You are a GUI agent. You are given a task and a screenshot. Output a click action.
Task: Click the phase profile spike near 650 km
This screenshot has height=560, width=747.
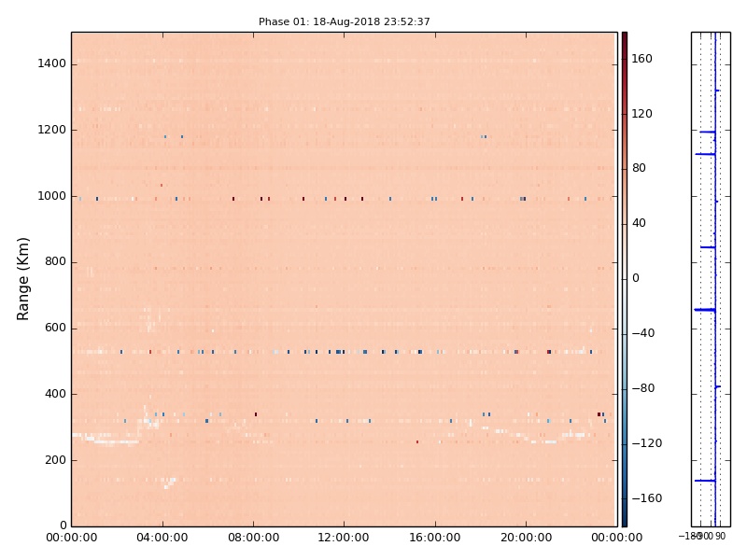705,310
